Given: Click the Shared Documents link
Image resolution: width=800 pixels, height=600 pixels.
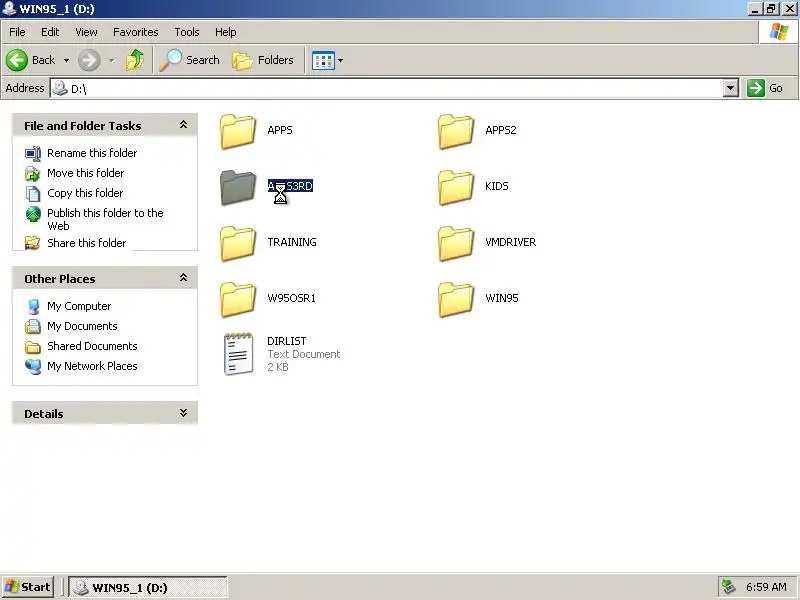Looking at the screenshot, I should click(92, 346).
